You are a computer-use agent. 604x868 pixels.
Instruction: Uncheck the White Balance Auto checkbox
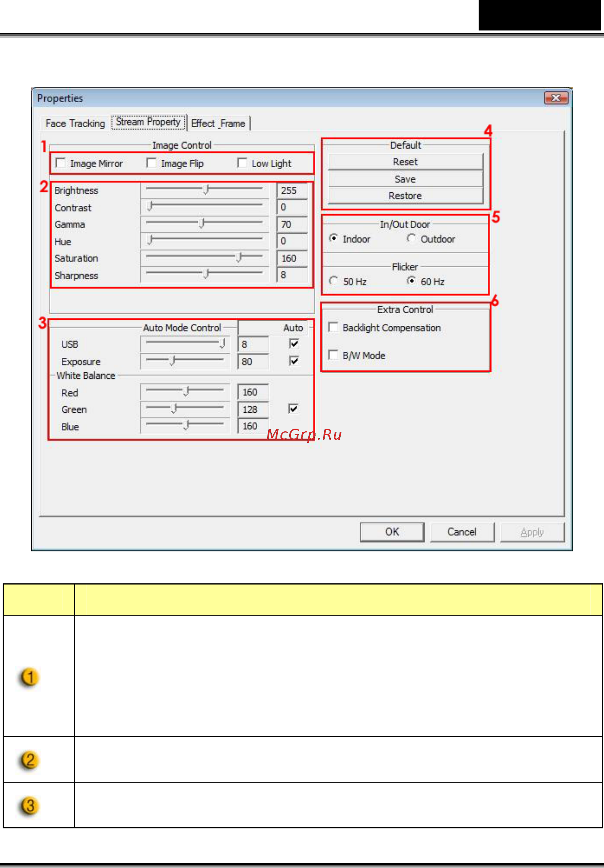[293, 409]
